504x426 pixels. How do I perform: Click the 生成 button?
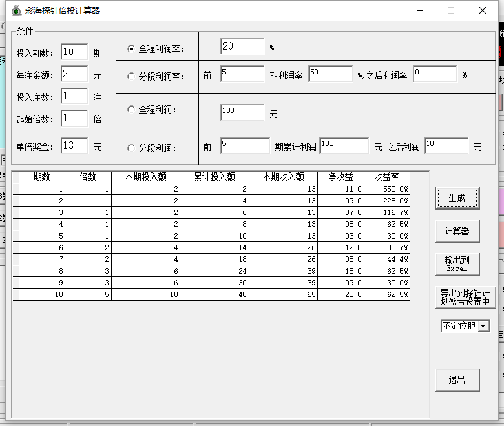pyautogui.click(x=456, y=198)
